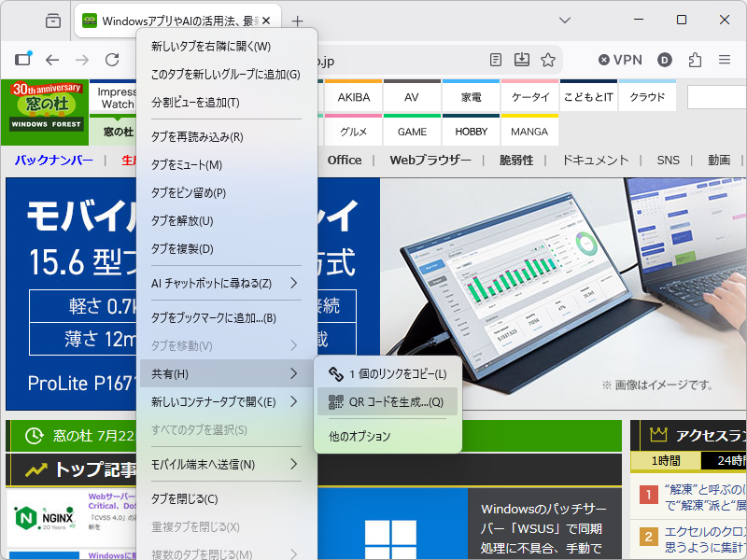Open the hamburger application menu
The image size is (747, 560).
pyautogui.click(x=725, y=60)
